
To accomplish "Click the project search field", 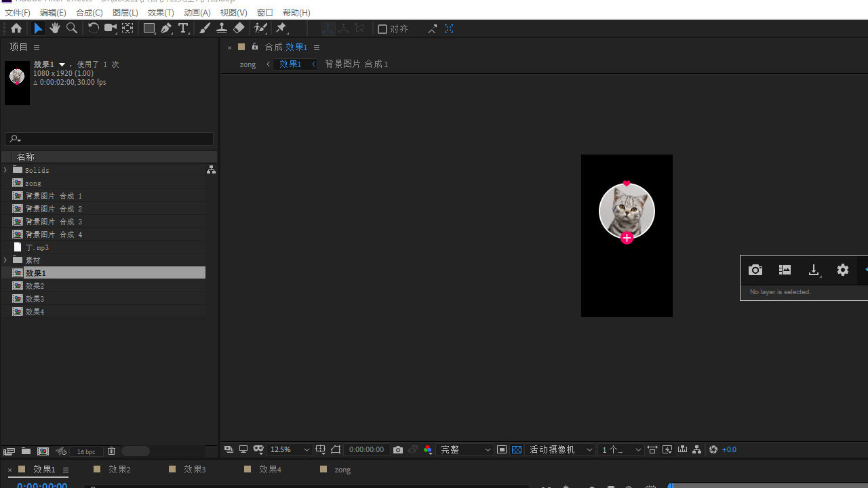I will coord(109,139).
